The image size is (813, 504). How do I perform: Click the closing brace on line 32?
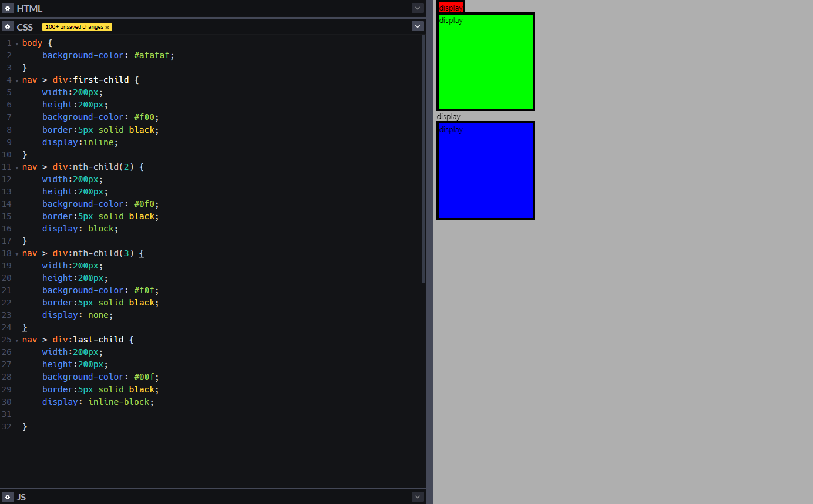click(25, 426)
